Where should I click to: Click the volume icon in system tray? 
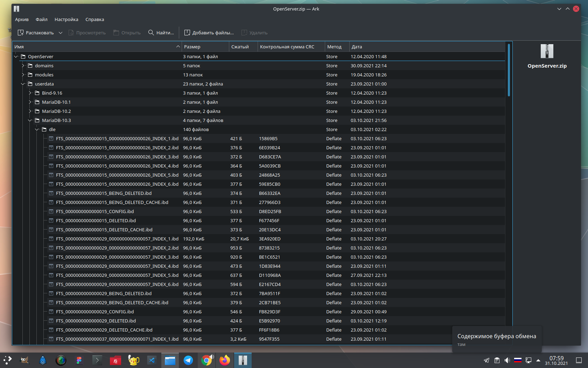(507, 360)
